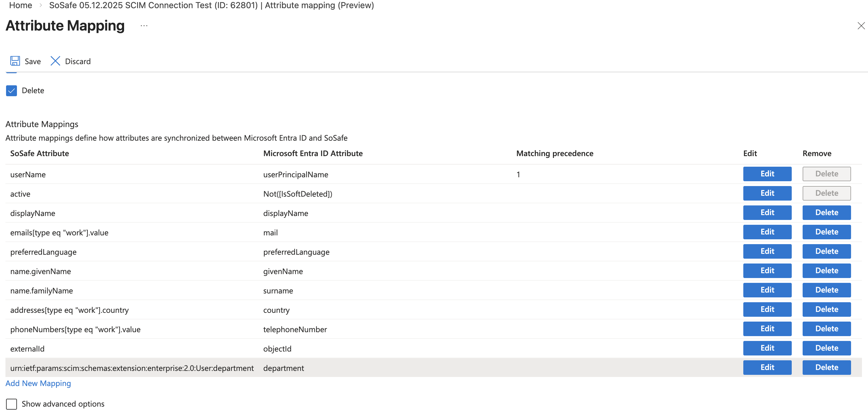Delete the displayName mapping
Screen dimensions: 868x419
826,213
